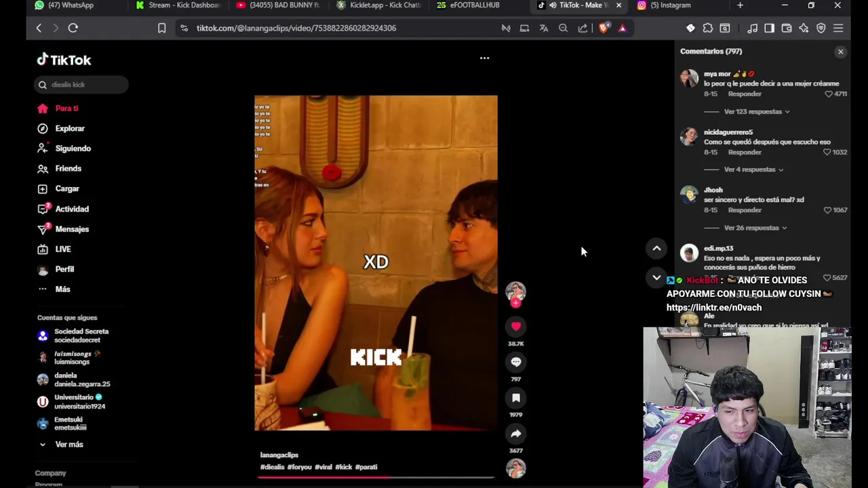Image resolution: width=868 pixels, height=488 pixels.
Task: Bookmark this page in browser
Action: click(x=161, y=28)
